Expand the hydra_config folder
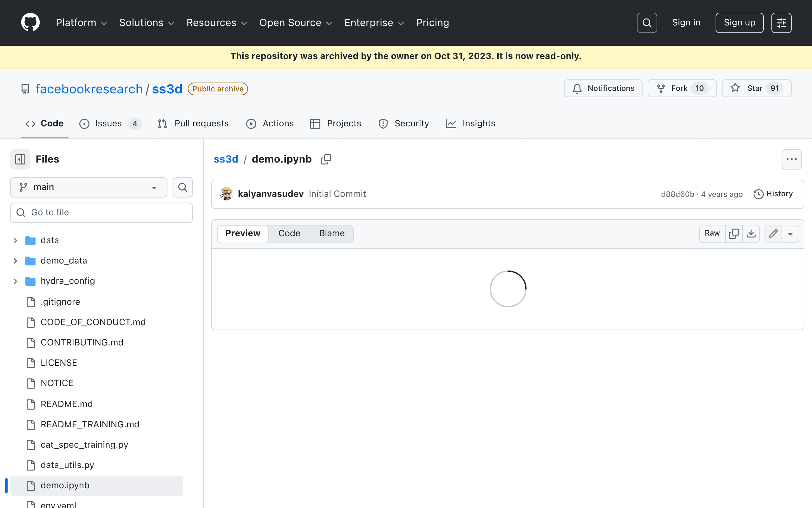 [15, 281]
